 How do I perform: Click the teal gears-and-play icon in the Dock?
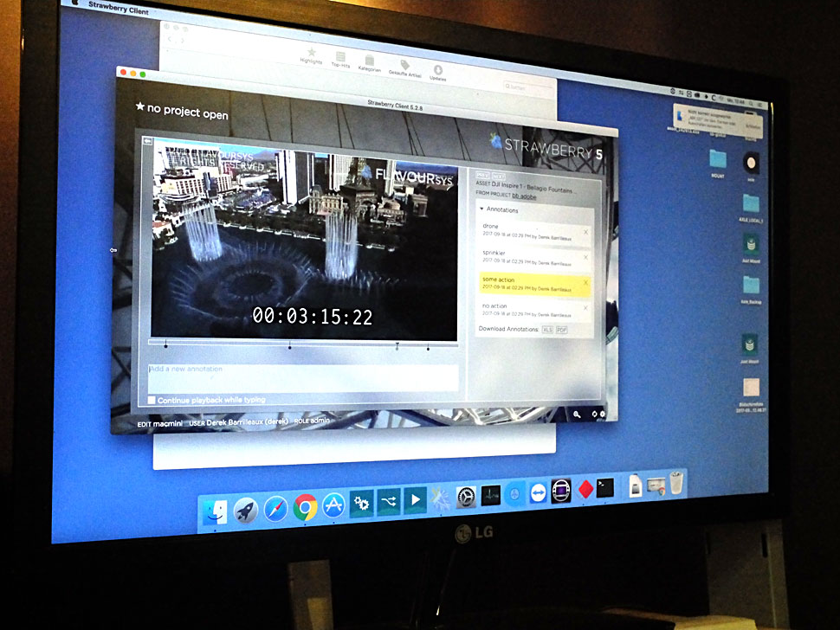tap(361, 503)
